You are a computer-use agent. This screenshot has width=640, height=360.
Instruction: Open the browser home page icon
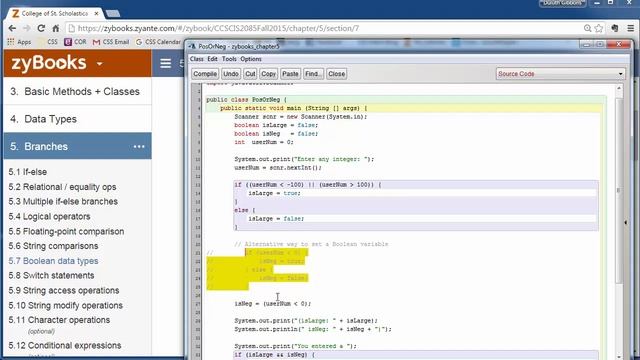(56, 28)
